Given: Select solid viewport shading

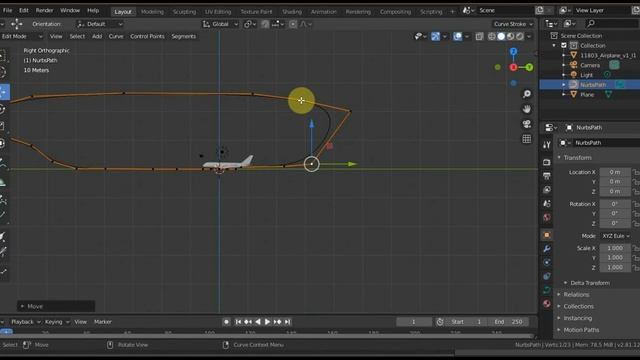Looking at the screenshot, I should 501,36.
